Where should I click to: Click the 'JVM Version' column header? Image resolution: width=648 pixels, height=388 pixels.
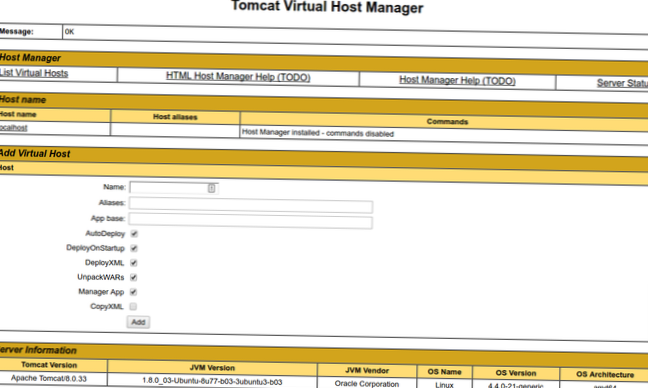(x=212, y=368)
